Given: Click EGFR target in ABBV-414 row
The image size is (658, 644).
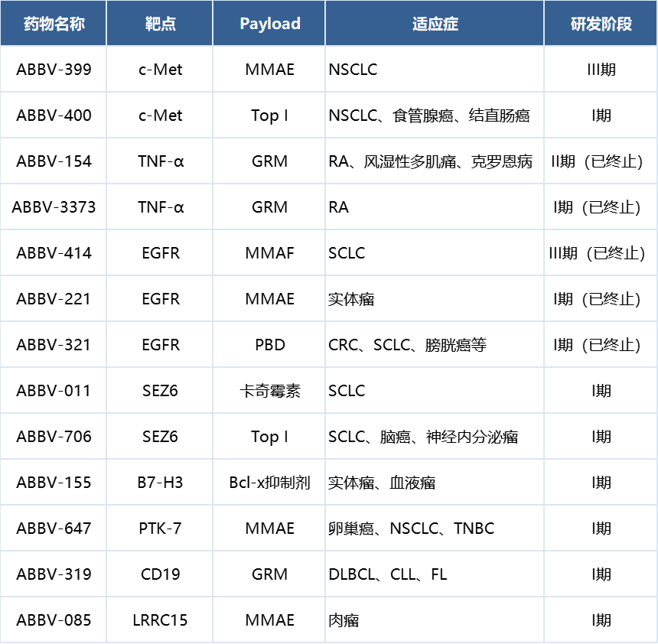Looking at the screenshot, I should pyautogui.click(x=161, y=253).
